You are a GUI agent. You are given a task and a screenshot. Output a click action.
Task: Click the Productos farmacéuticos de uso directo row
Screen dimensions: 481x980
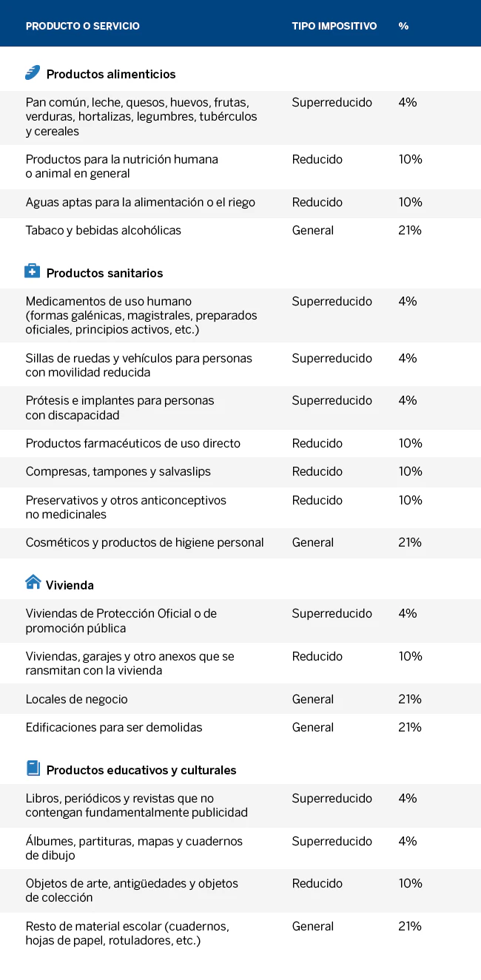pos(240,444)
